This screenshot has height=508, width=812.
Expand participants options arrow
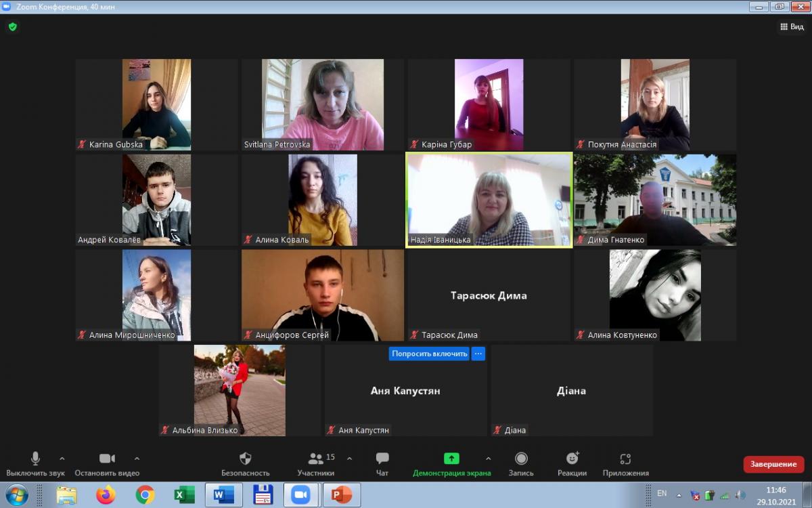click(349, 459)
